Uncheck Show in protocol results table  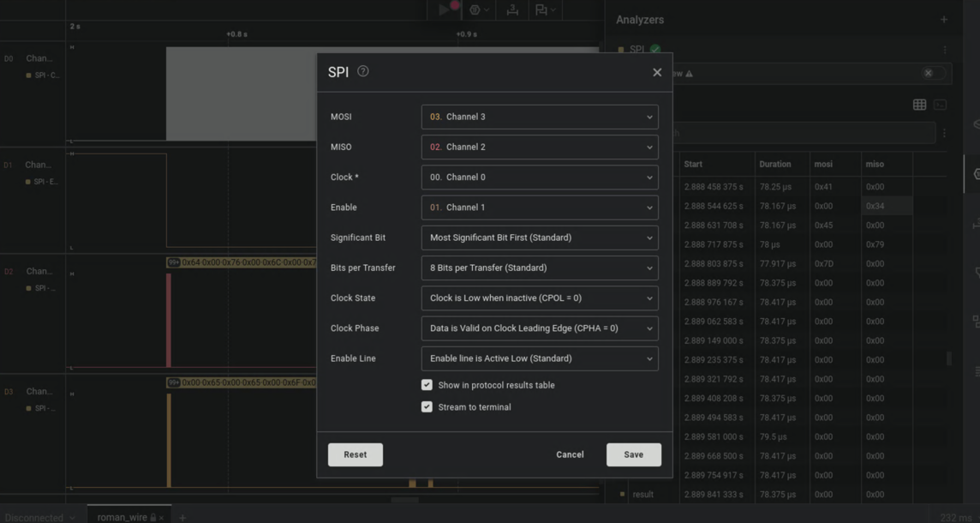coord(427,385)
